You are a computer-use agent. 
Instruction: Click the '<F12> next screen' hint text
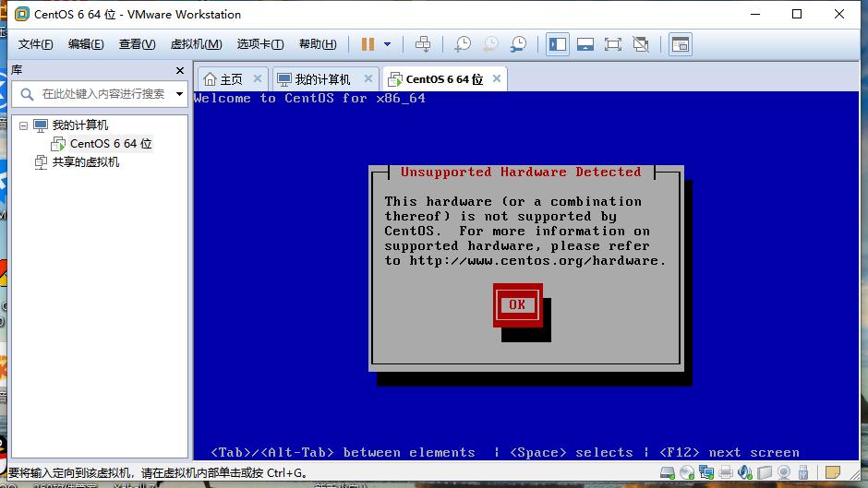pos(729,453)
